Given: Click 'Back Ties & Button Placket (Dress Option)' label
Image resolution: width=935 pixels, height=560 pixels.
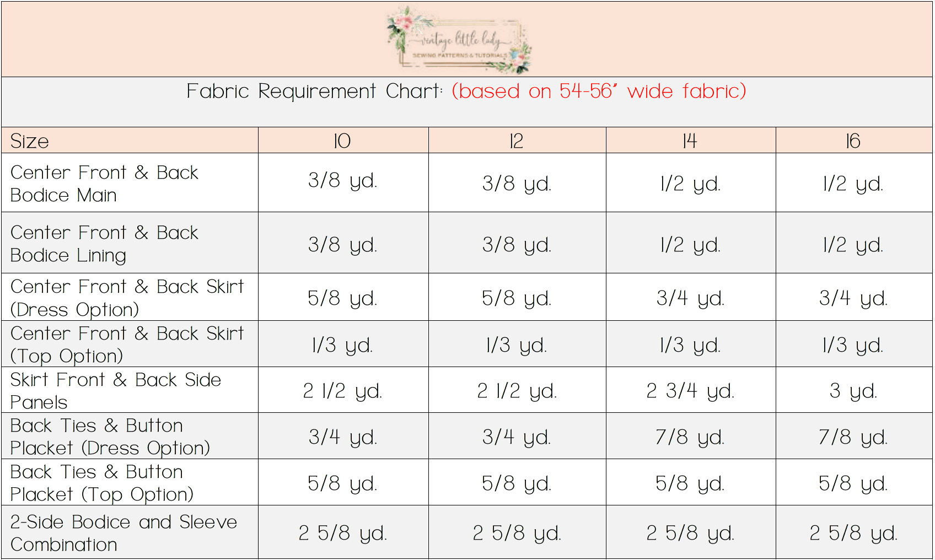Looking at the screenshot, I should tap(110, 437).
